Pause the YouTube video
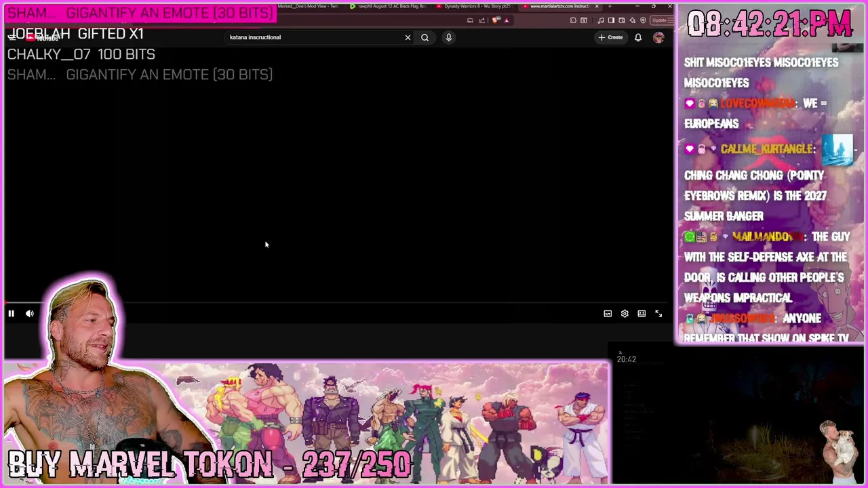Image resolution: width=868 pixels, height=488 pixels. [12, 314]
